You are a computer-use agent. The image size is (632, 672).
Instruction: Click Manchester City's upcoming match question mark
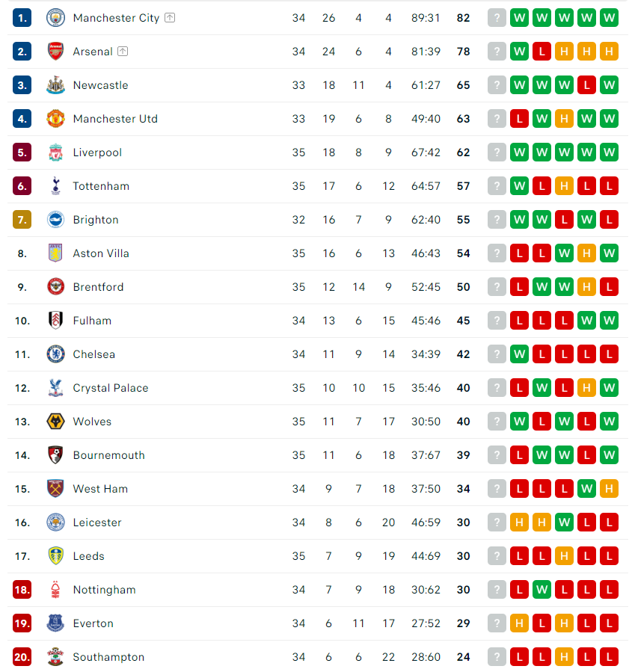[497, 18]
